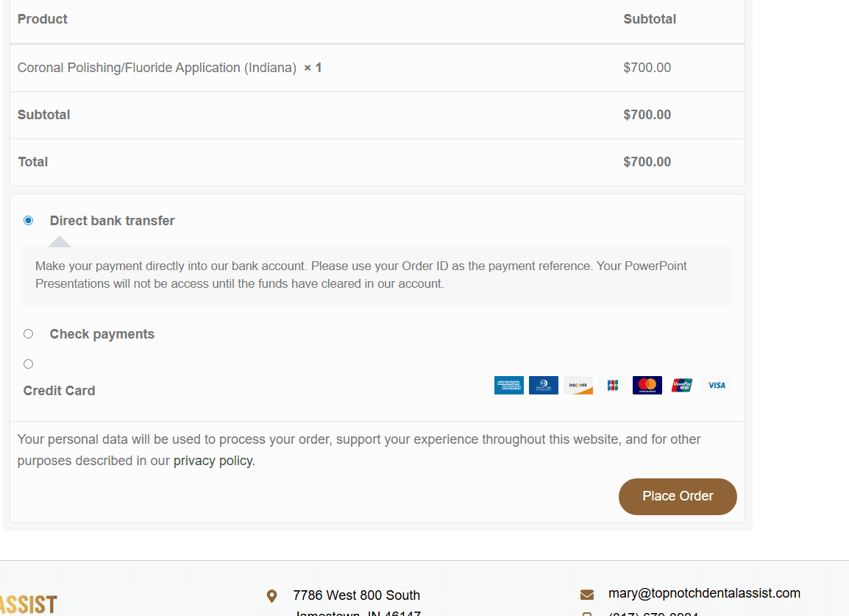The image size is (849, 616).
Task: Click the 7786 West 800 South address
Action: 356,595
